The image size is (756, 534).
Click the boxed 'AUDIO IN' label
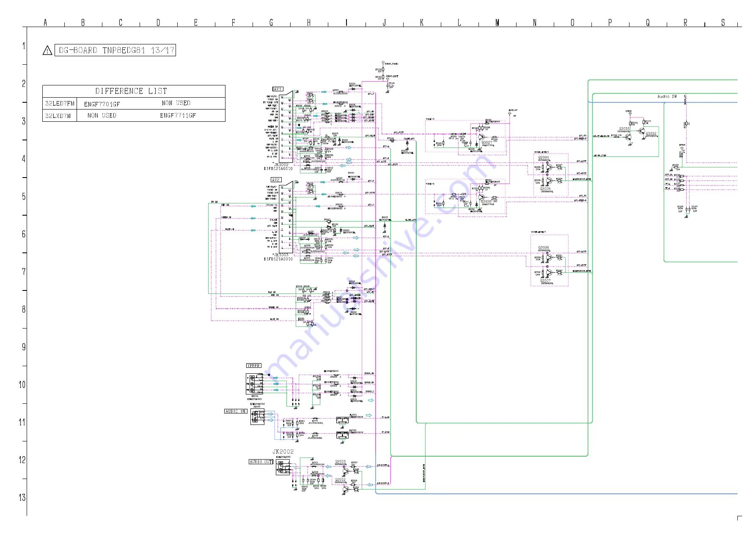click(236, 411)
